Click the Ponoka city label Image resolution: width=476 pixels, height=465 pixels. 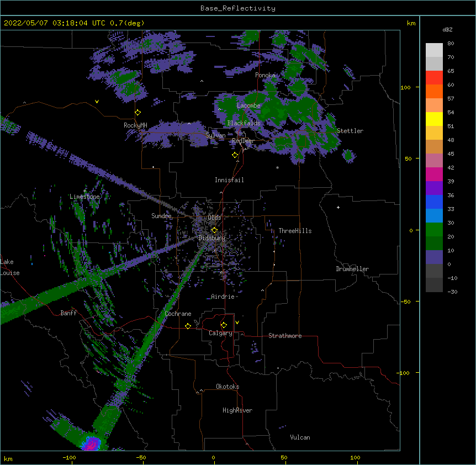click(x=265, y=75)
